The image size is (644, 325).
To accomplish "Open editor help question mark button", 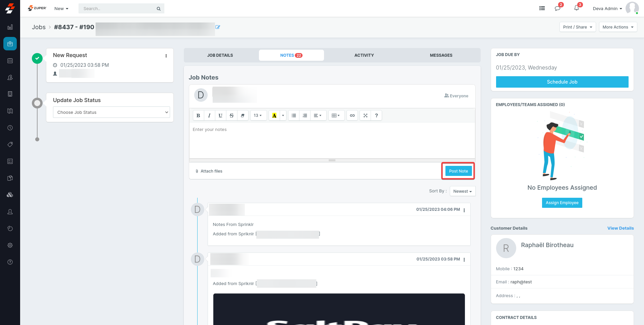I will [376, 115].
